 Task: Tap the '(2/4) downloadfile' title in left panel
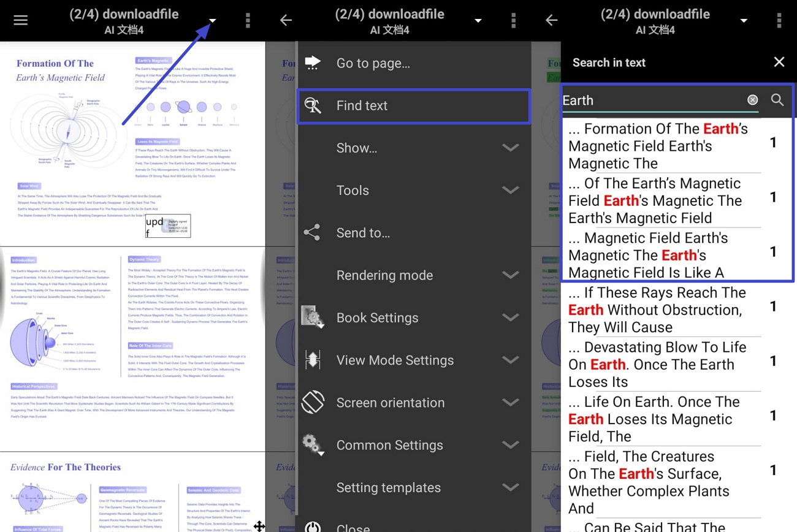tap(124, 14)
